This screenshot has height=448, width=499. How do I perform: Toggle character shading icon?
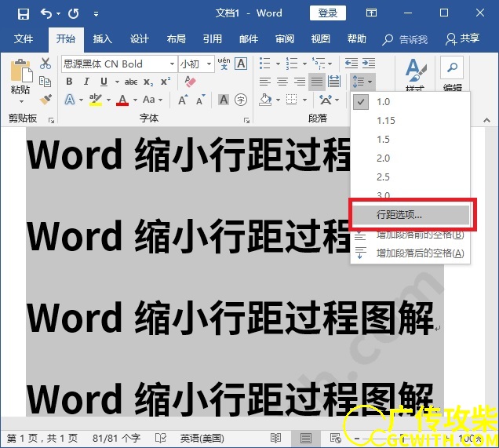(x=224, y=100)
